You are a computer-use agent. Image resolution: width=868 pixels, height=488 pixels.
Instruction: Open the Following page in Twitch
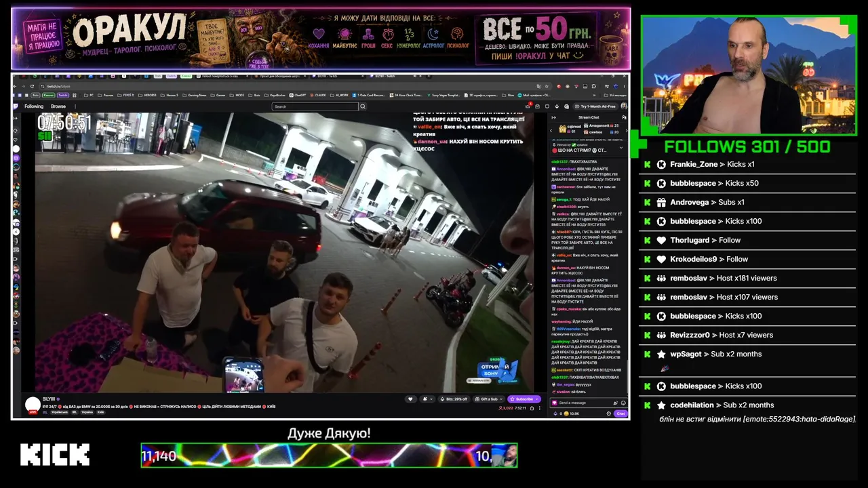[x=34, y=106]
